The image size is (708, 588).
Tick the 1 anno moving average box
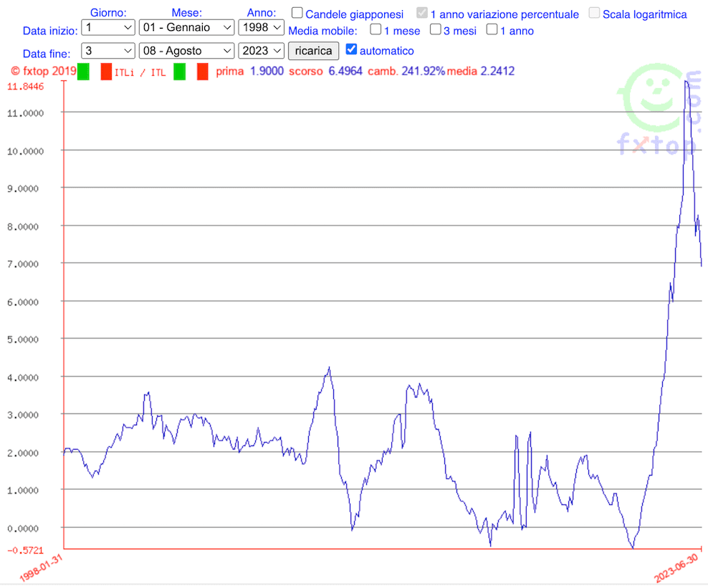(x=492, y=30)
